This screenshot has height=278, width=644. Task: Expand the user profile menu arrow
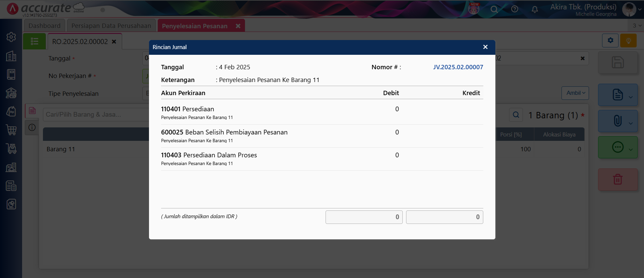tap(640, 9)
